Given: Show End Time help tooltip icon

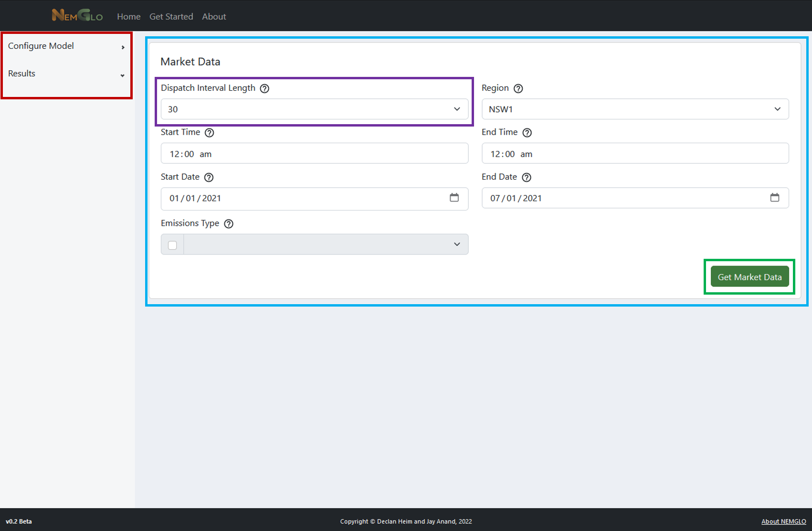Looking at the screenshot, I should click(527, 133).
